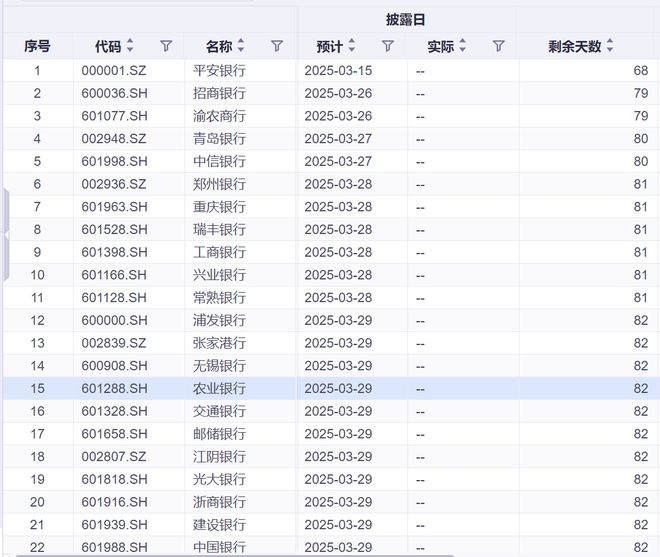This screenshot has width=660, height=557.
Task: Click stock code 002807.SZ
Action: point(114,457)
